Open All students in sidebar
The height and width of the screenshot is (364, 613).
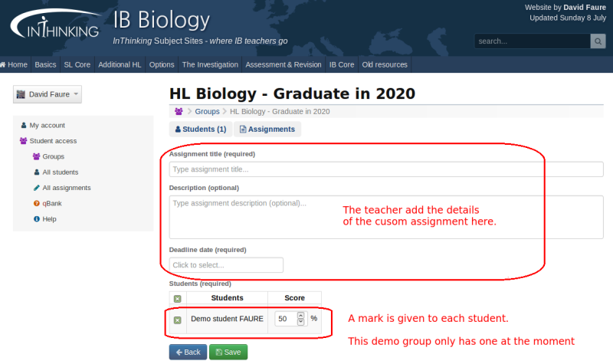click(x=60, y=172)
